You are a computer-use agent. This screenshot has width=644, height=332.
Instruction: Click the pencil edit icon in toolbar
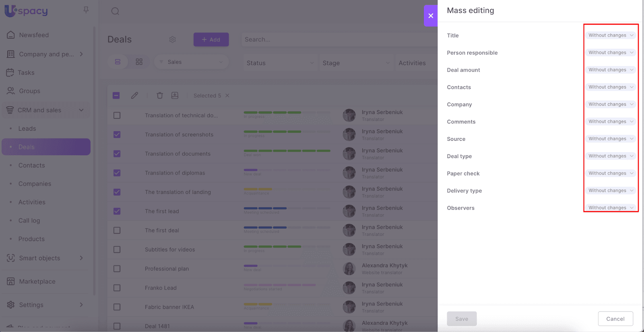134,95
